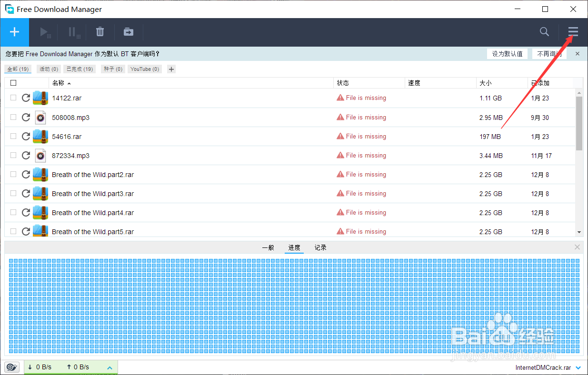This screenshot has height=375, width=588.
Task: Click the upload speed 0 B/s indicator
Action: tap(78, 367)
